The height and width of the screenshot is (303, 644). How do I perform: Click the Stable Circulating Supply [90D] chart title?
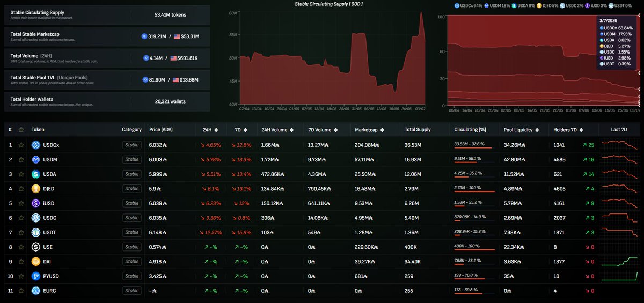329,4
